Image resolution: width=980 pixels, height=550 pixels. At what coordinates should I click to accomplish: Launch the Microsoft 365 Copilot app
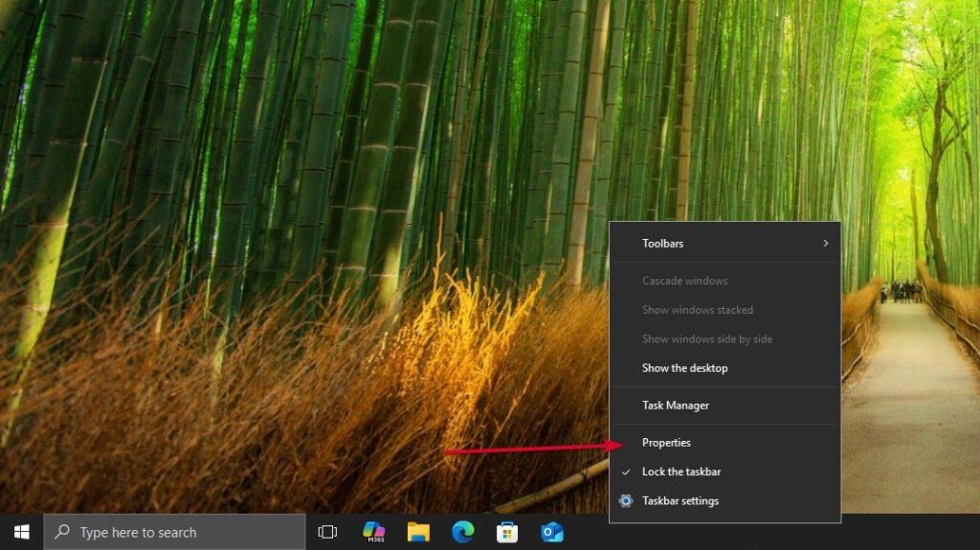pos(374,532)
